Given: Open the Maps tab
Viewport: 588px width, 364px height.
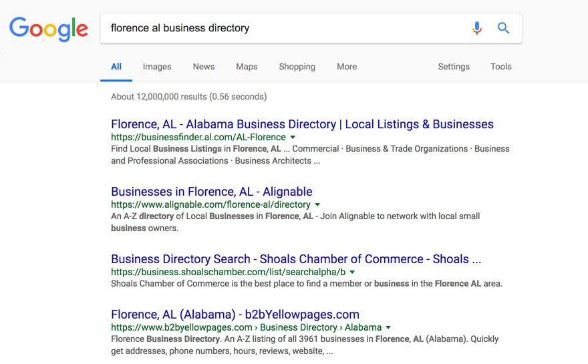Looking at the screenshot, I should 247,67.
